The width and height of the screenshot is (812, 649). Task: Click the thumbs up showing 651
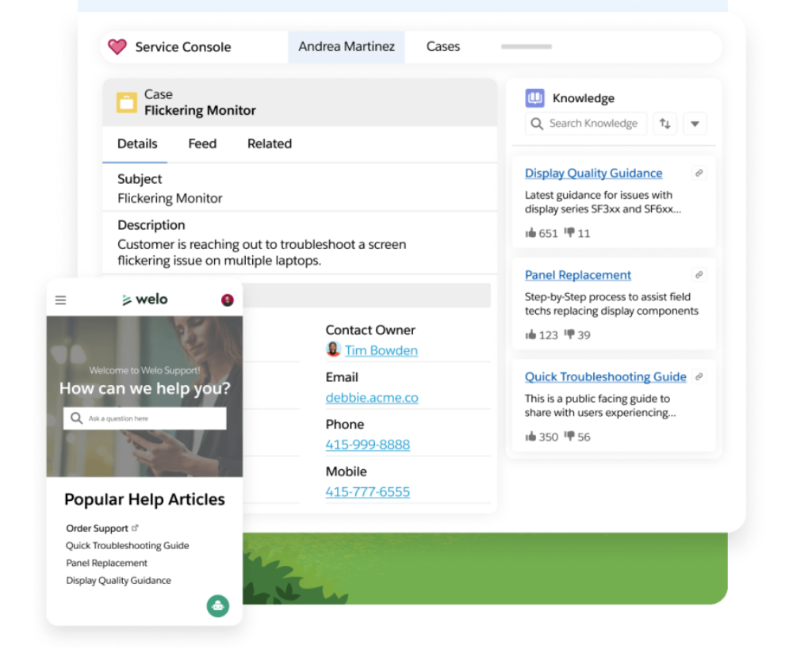[530, 233]
